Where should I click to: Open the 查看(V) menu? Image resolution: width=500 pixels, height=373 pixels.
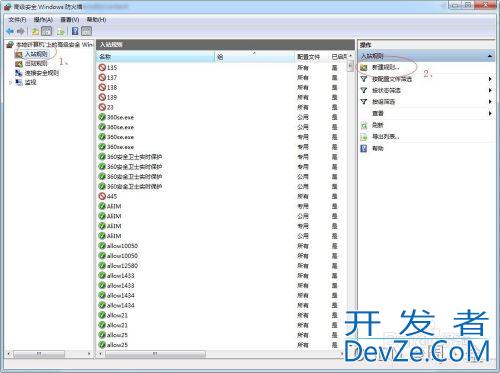click(70, 20)
